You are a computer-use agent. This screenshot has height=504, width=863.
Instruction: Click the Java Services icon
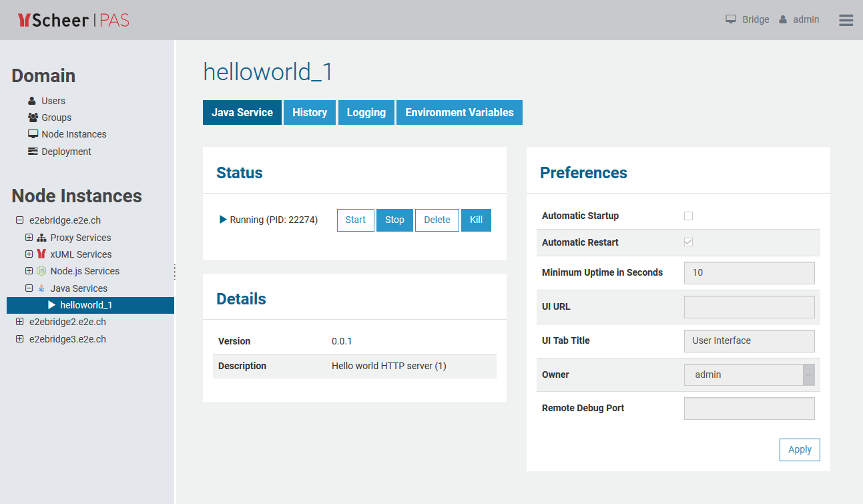(x=41, y=288)
